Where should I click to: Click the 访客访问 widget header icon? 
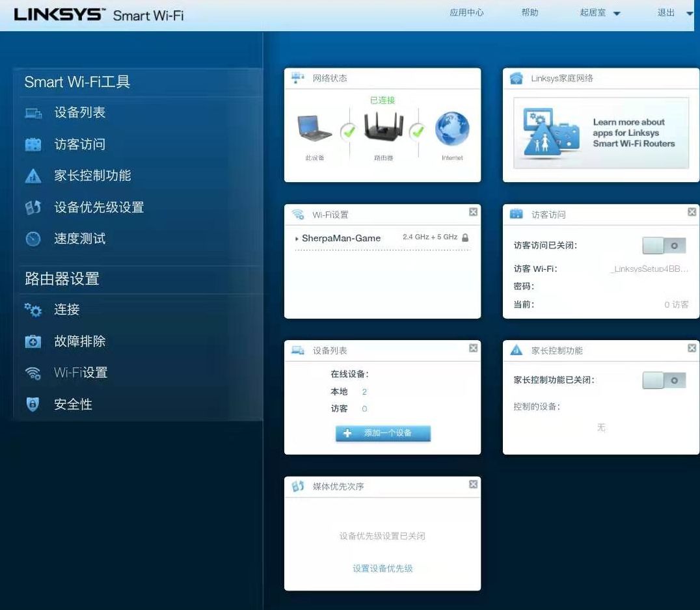coord(517,214)
